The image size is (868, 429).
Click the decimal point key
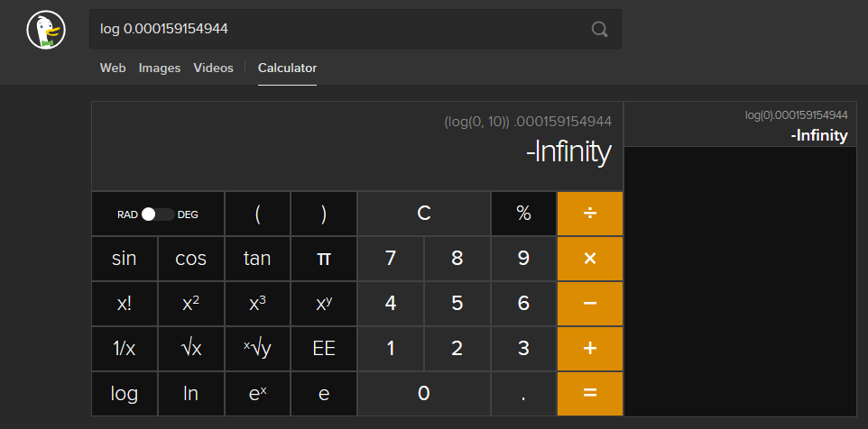(x=523, y=394)
